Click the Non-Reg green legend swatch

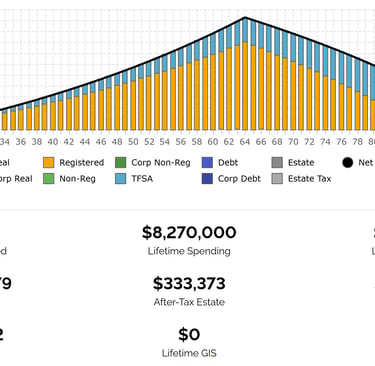pyautogui.click(x=49, y=179)
